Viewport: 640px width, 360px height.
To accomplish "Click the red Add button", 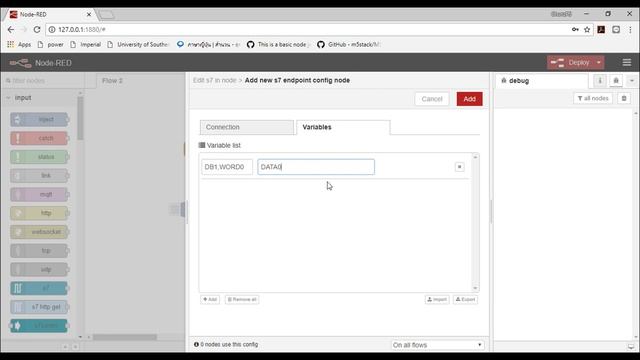I will [469, 99].
